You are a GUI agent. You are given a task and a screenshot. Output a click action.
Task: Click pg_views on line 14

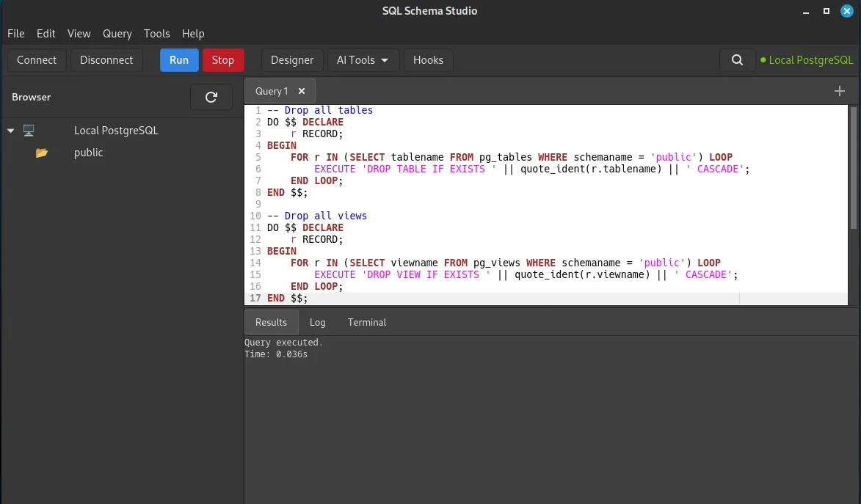point(496,263)
